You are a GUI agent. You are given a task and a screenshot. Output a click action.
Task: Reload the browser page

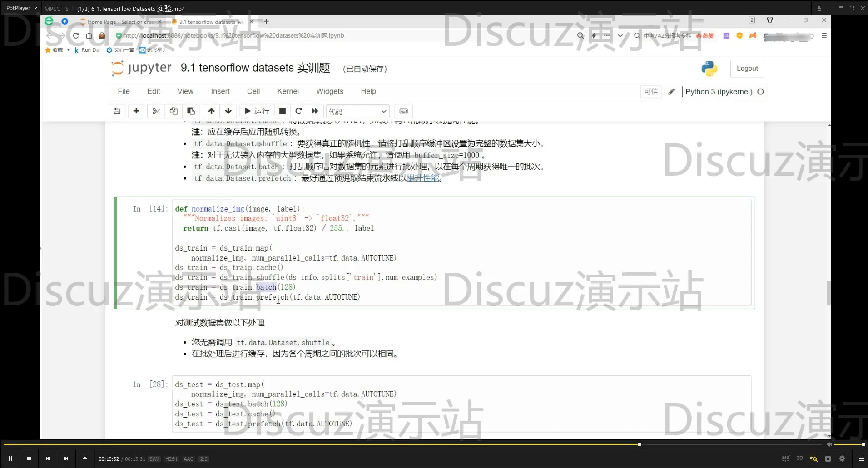(76, 35)
